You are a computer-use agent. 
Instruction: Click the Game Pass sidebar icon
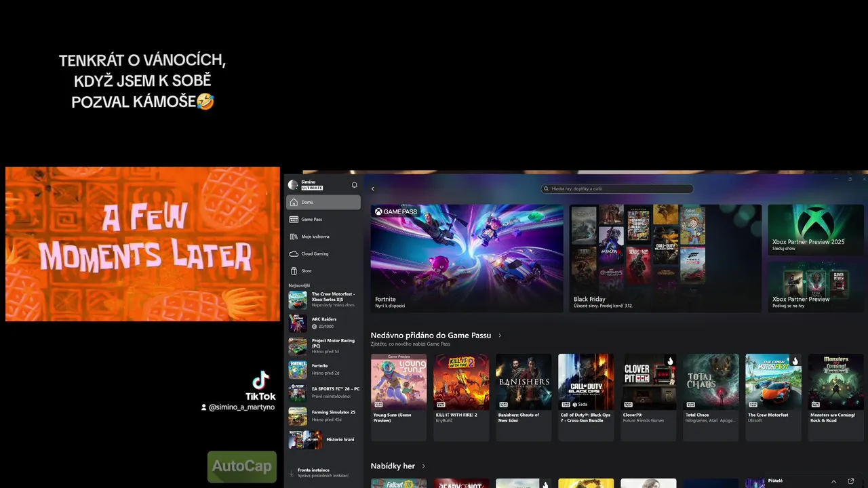(x=294, y=220)
